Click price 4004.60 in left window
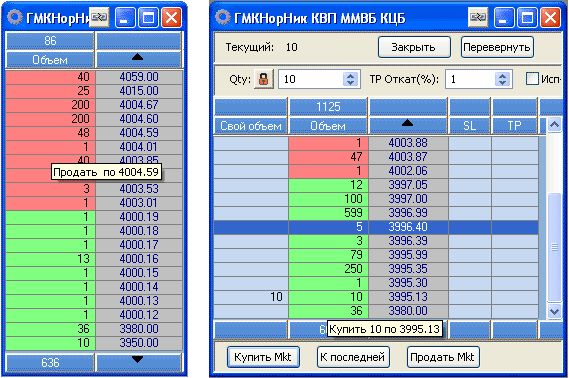 (x=139, y=119)
